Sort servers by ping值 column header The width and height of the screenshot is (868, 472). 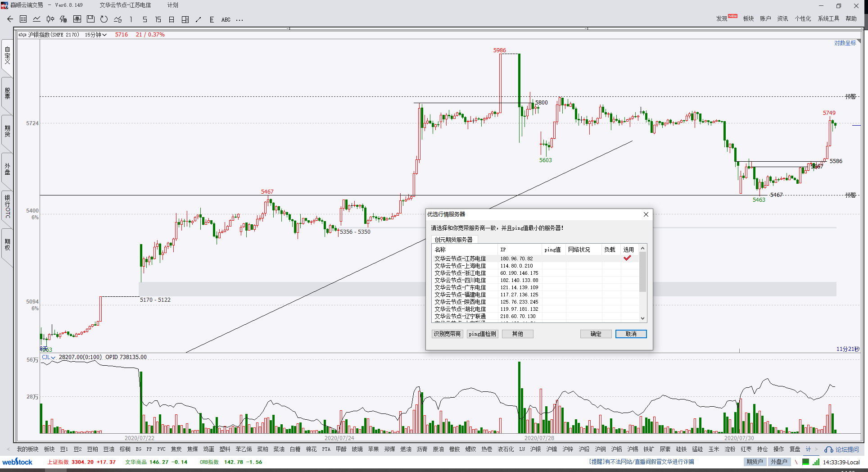point(553,250)
